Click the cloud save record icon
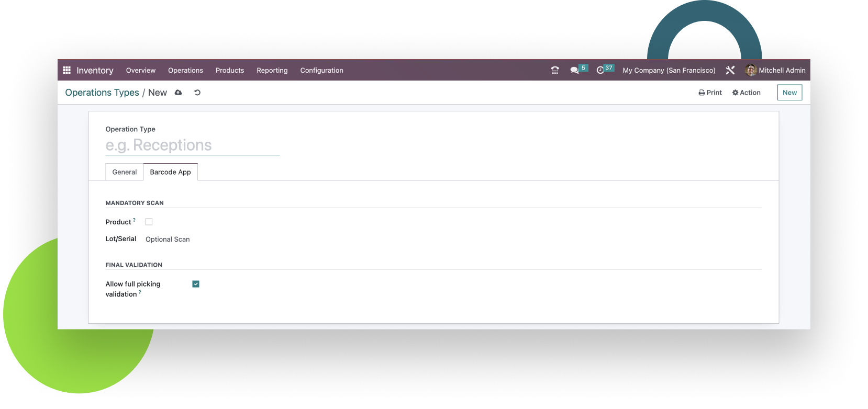The image size is (868, 409). coord(178,93)
